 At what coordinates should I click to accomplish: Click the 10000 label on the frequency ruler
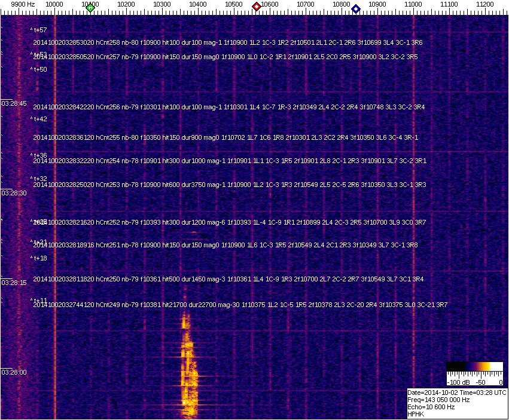pyautogui.click(x=54, y=4)
